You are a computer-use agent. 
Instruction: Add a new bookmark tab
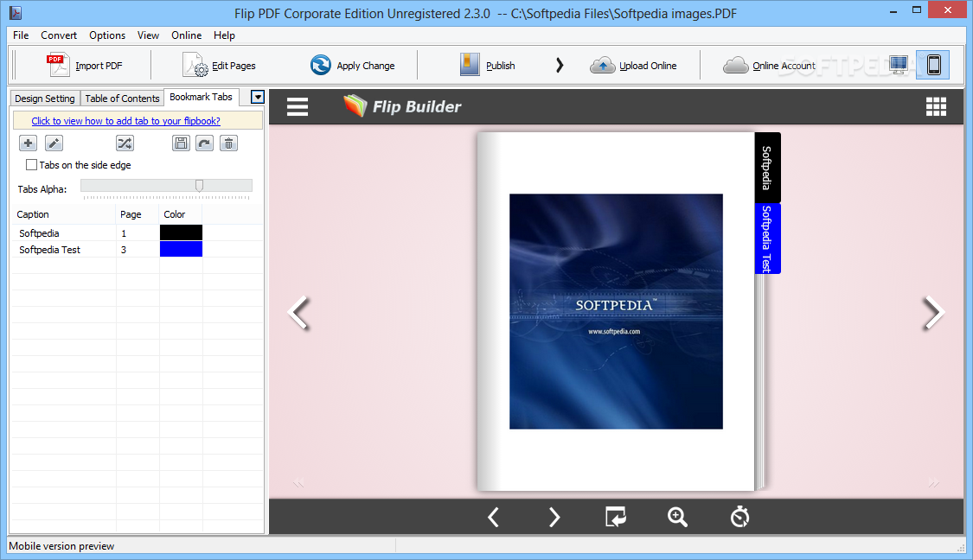(x=28, y=143)
